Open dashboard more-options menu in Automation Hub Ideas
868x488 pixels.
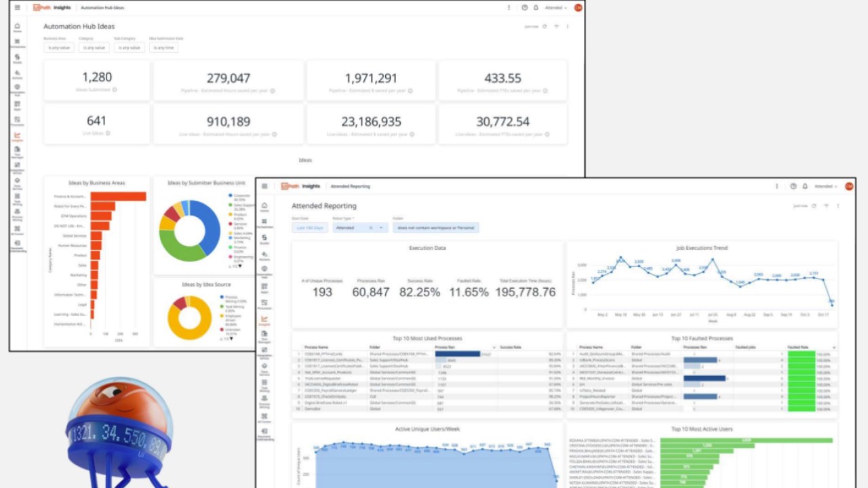[568, 26]
